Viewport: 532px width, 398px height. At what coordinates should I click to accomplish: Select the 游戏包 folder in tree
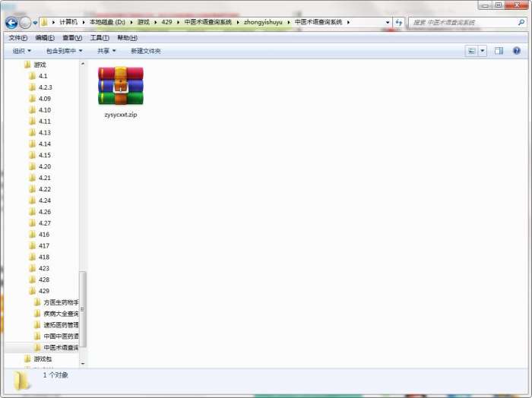(x=43, y=359)
